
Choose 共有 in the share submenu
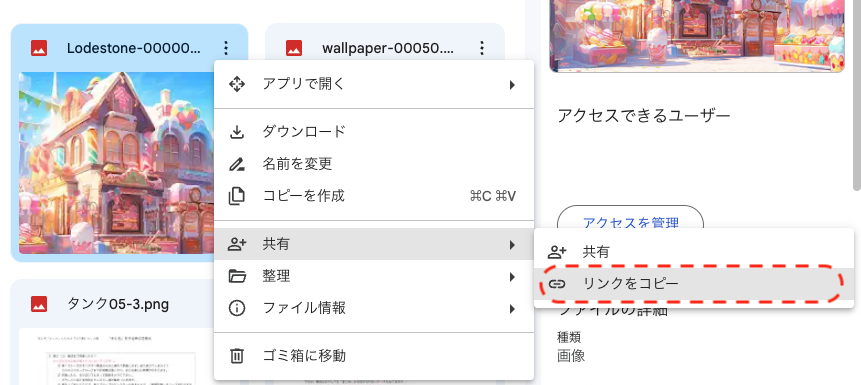pos(694,252)
